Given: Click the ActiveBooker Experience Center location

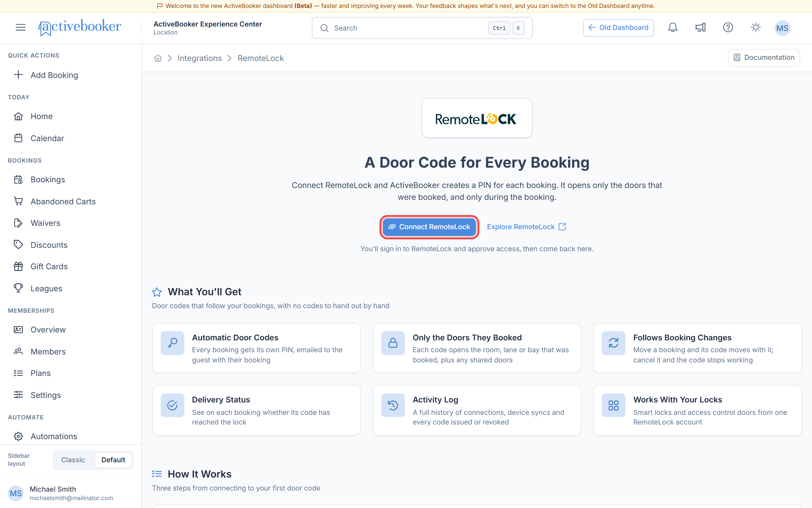Looking at the screenshot, I should 208,28.
